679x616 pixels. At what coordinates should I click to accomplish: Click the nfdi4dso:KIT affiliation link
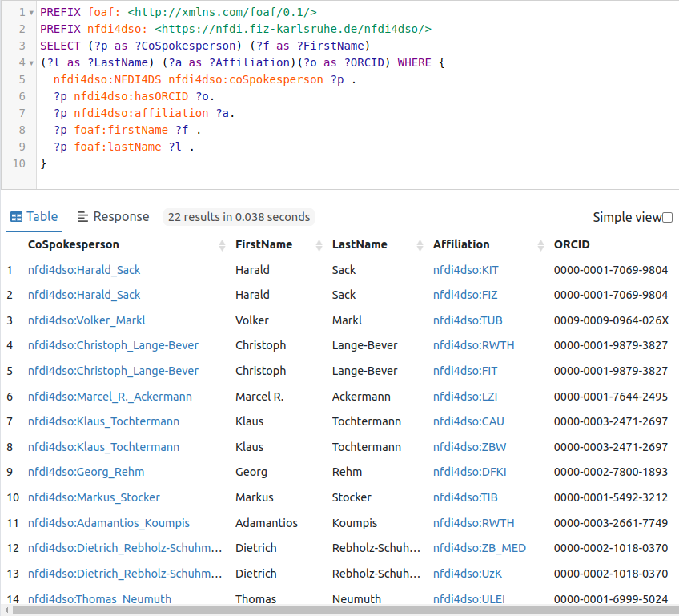coord(465,270)
